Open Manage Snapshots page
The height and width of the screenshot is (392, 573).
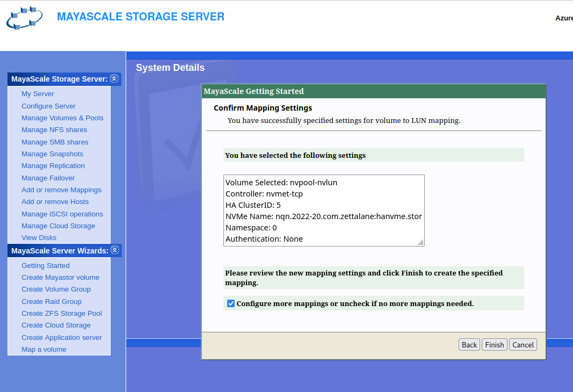point(52,154)
